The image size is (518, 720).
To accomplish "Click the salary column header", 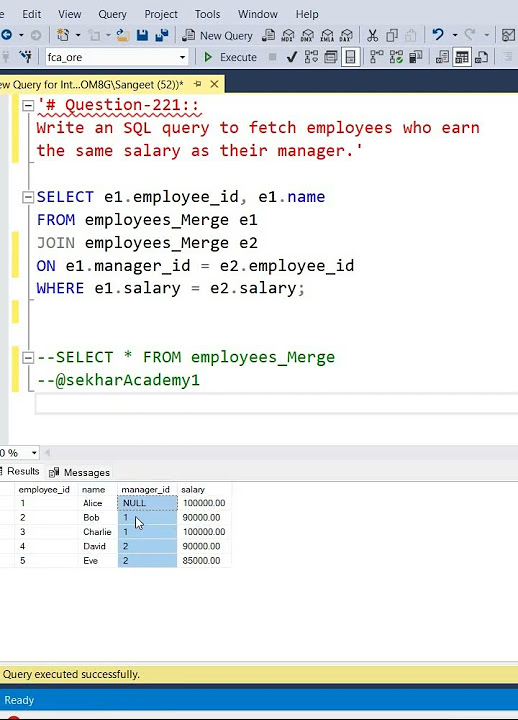I will click(204, 489).
